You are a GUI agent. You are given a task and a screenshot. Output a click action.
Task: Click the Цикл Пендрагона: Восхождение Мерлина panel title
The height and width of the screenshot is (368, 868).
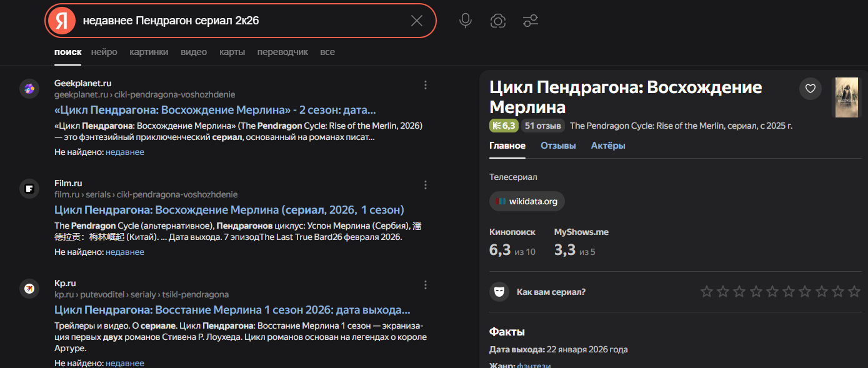click(626, 96)
